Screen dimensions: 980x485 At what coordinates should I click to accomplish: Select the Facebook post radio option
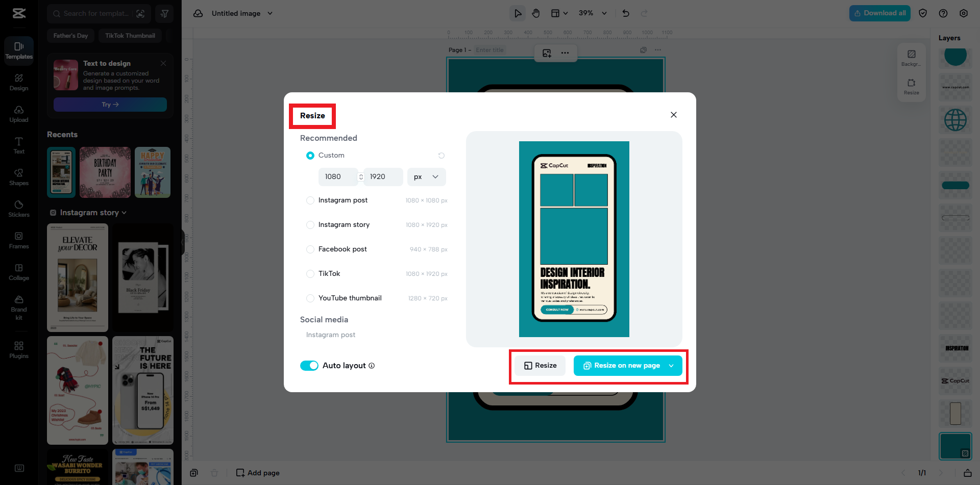tap(310, 249)
